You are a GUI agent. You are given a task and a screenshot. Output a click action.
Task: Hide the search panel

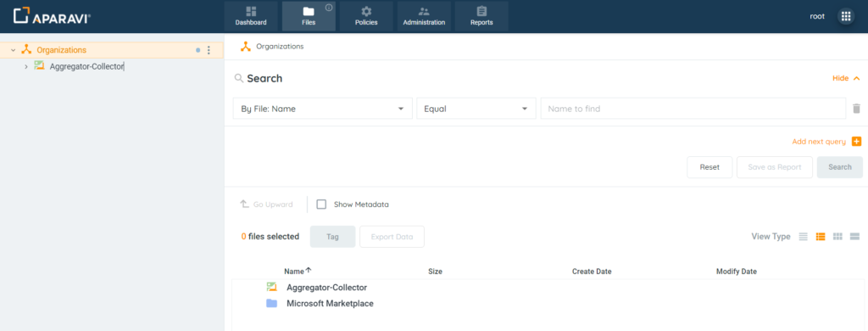(x=847, y=78)
